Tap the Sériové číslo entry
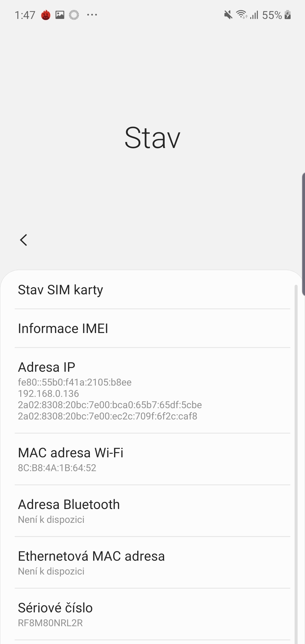This screenshot has width=305, height=644. 152,614
